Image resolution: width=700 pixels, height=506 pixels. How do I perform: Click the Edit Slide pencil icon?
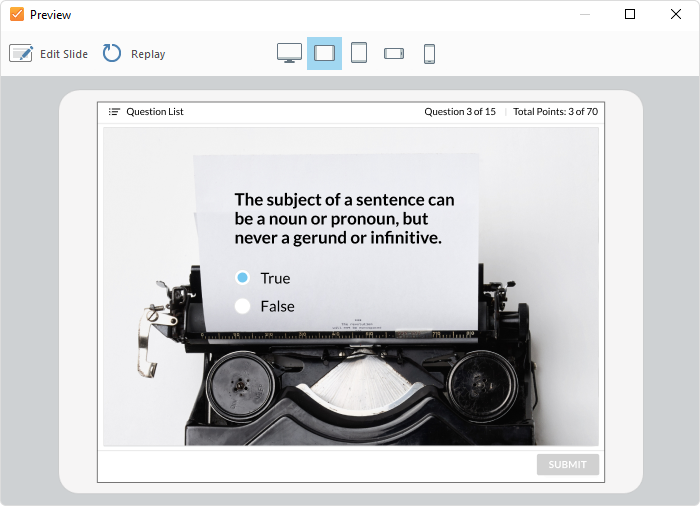[x=21, y=54]
